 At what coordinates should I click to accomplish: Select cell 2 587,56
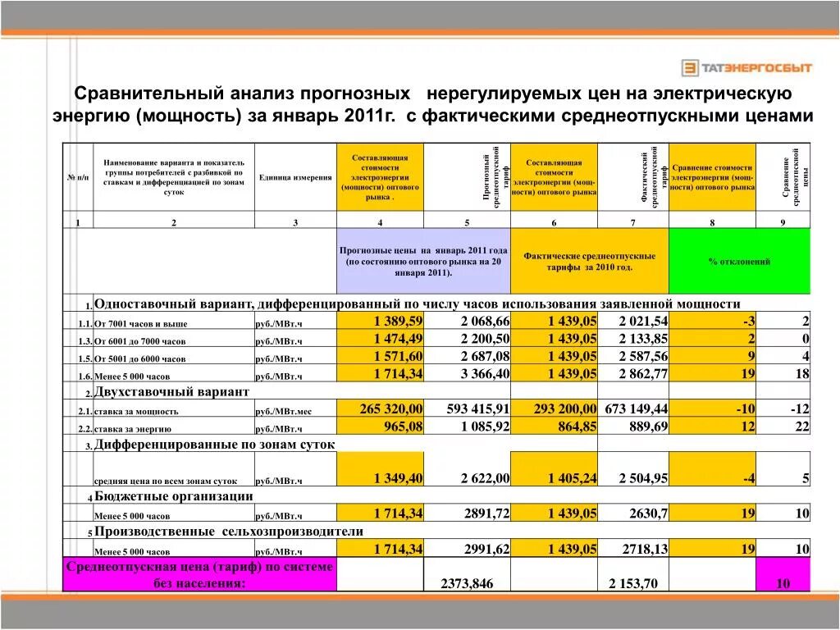pyautogui.click(x=633, y=356)
